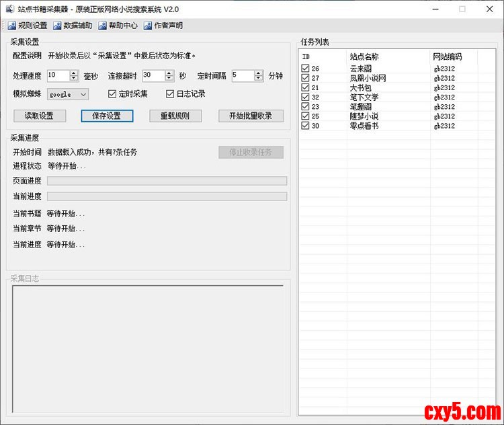
Task: Uncheck task ID 27 凤凰小说网
Action: tap(305, 78)
